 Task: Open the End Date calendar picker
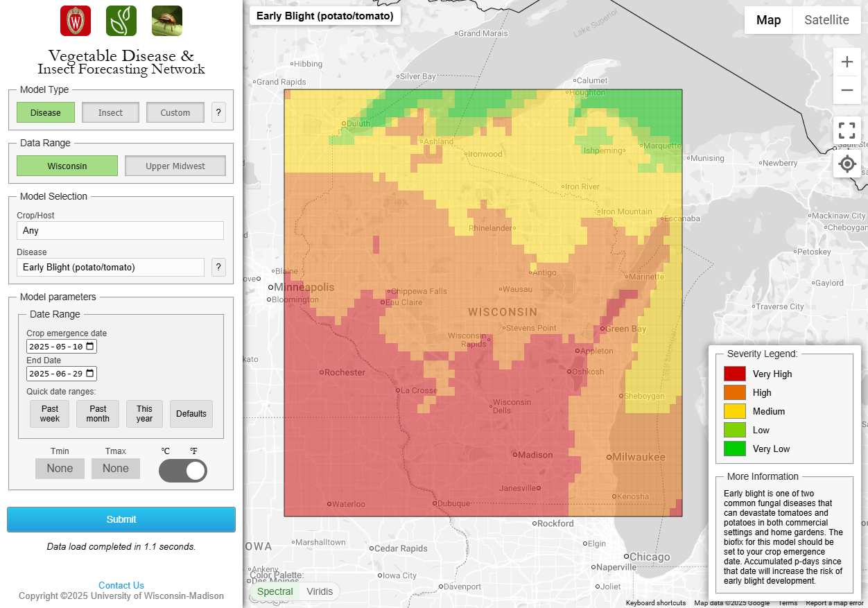point(91,374)
